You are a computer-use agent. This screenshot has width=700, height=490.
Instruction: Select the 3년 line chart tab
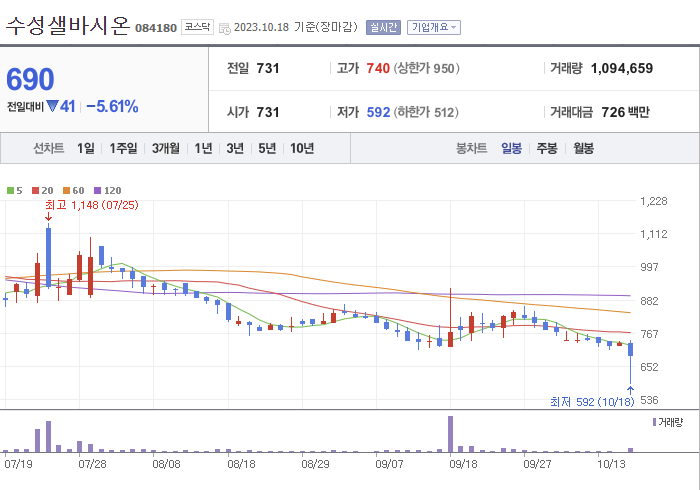[x=235, y=148]
